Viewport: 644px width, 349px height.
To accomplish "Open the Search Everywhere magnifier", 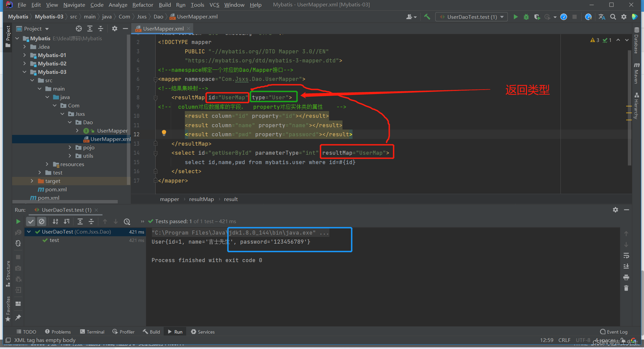I will click(x=613, y=17).
